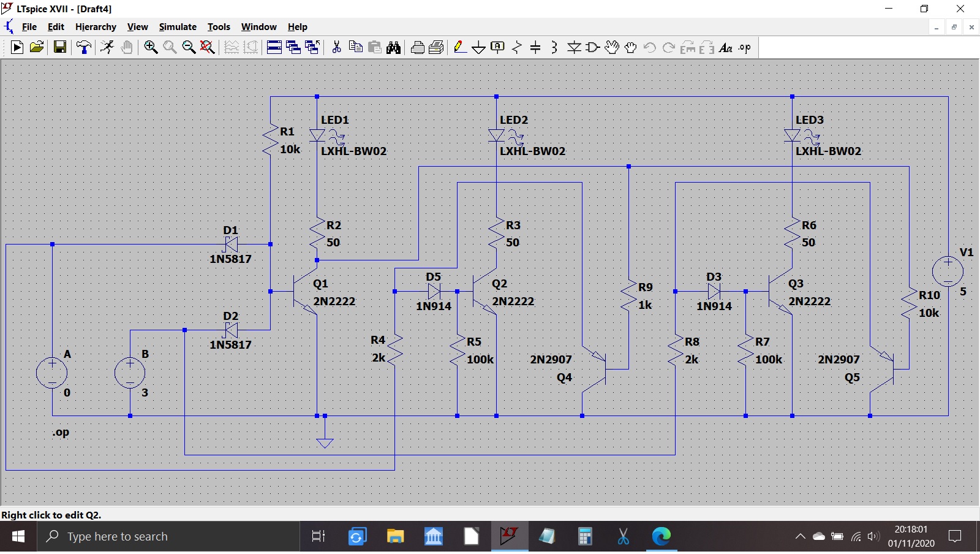This screenshot has height=554, width=980.
Task: Open the Tools menu
Action: pyautogui.click(x=219, y=27)
